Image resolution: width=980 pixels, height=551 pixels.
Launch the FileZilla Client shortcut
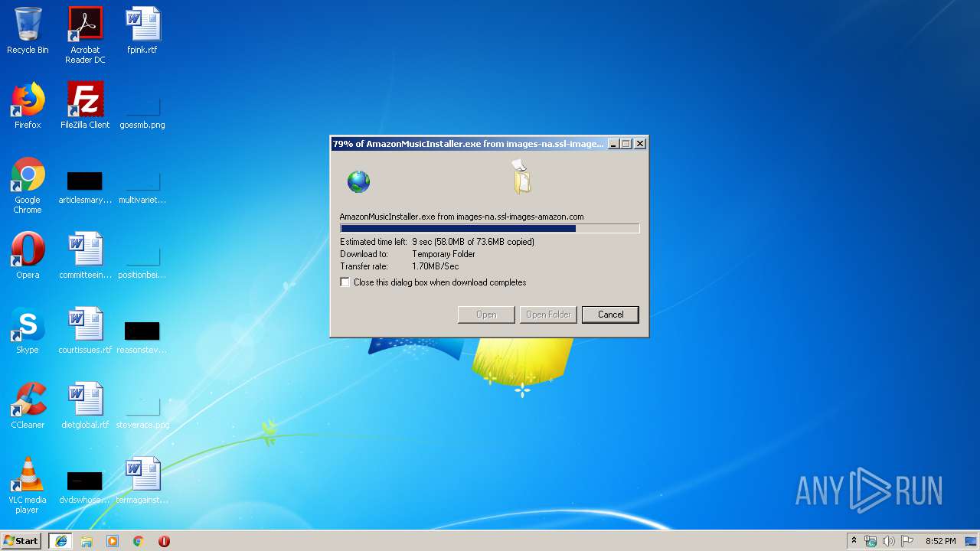pyautogui.click(x=85, y=106)
